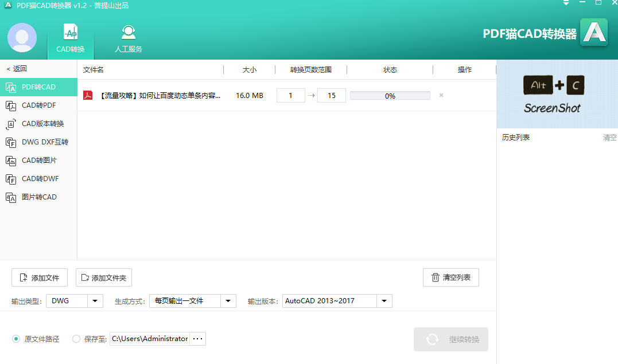Click the user avatar profile icon

pos(22,38)
